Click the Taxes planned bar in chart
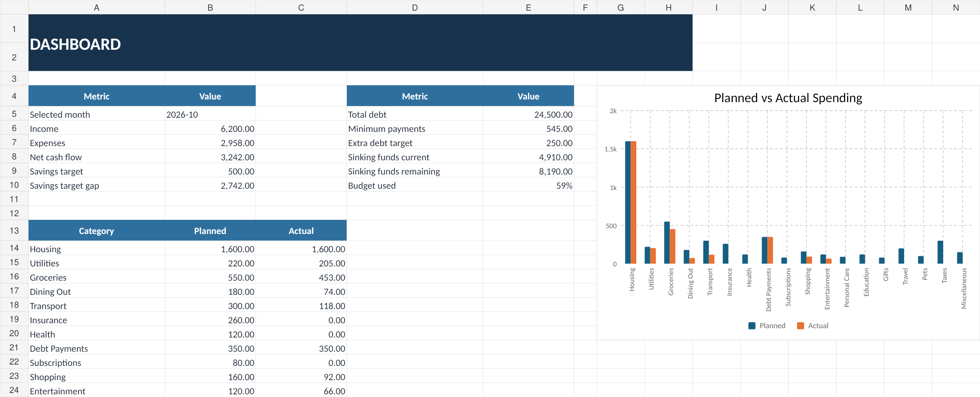Screen dimensions: 980x397 point(940,252)
